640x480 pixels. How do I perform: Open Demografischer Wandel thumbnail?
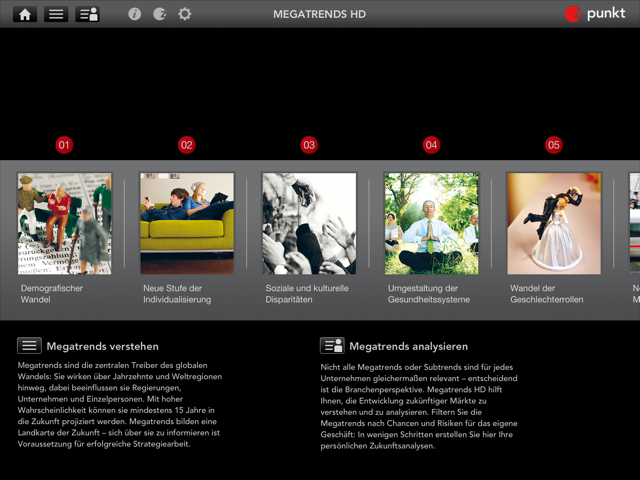click(64, 223)
